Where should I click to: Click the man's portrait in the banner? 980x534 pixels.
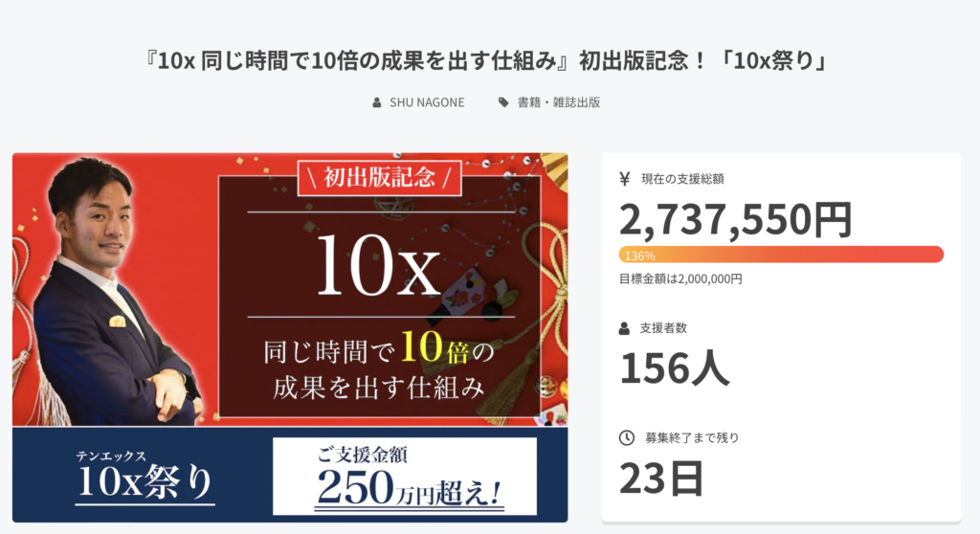109,291
